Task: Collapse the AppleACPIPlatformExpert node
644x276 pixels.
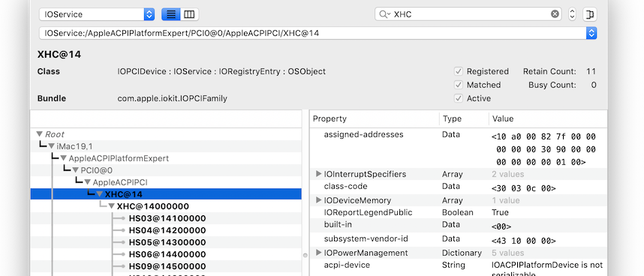Action: tap(63, 158)
